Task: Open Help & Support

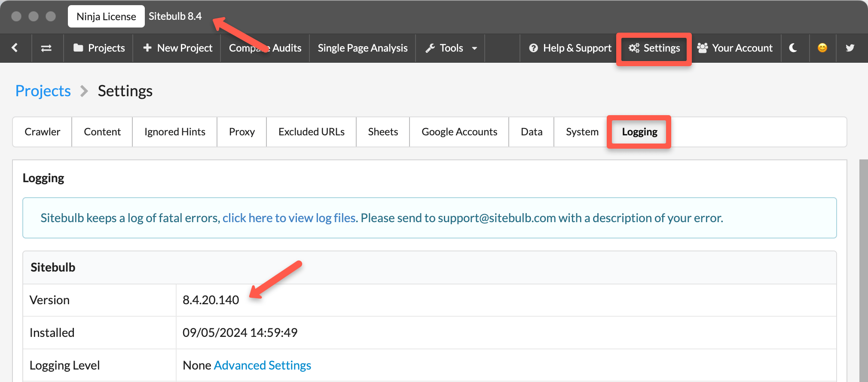Action: point(570,48)
